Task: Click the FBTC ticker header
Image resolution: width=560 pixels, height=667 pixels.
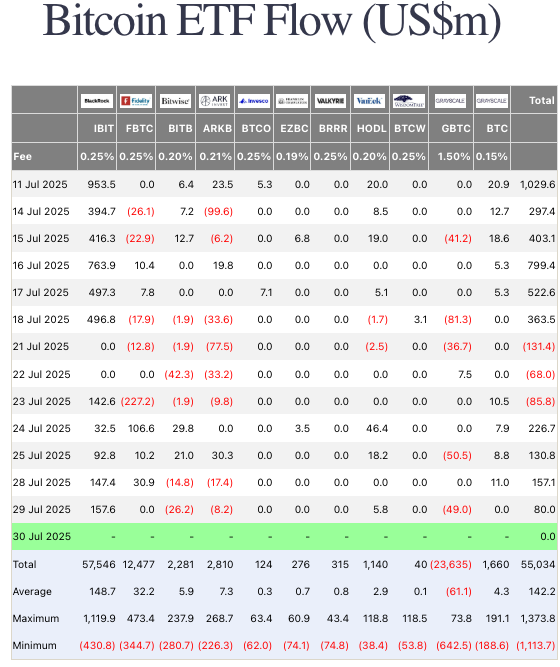Action: (139, 128)
